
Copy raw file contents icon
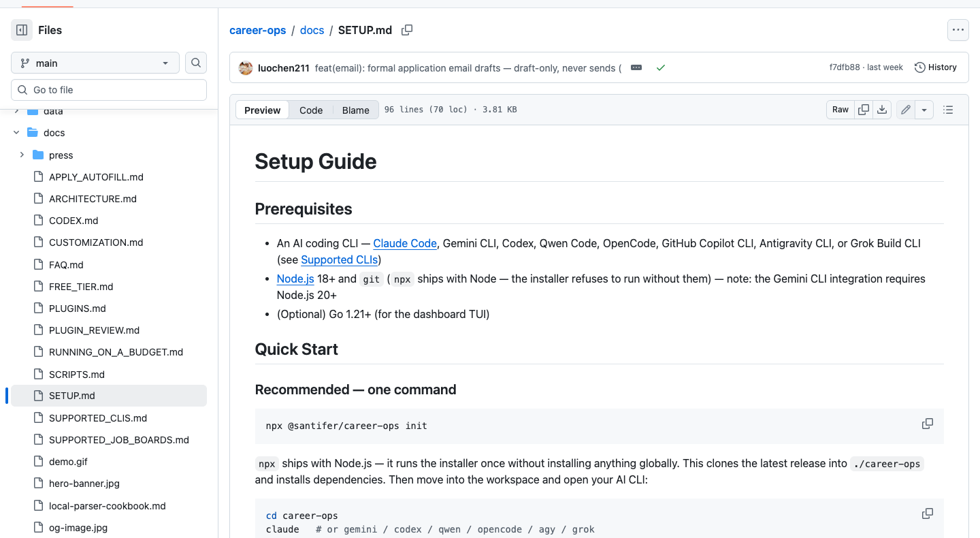864,110
